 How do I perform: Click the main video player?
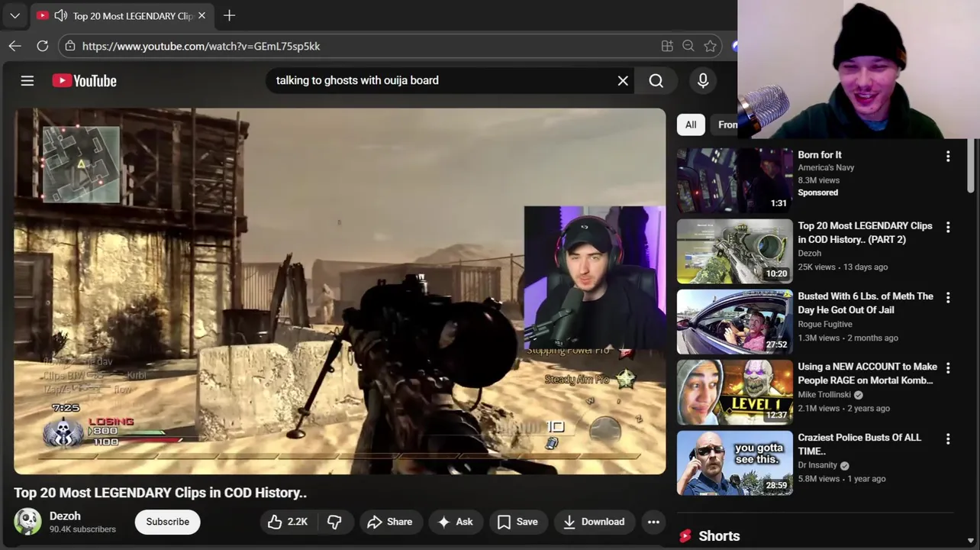340,291
